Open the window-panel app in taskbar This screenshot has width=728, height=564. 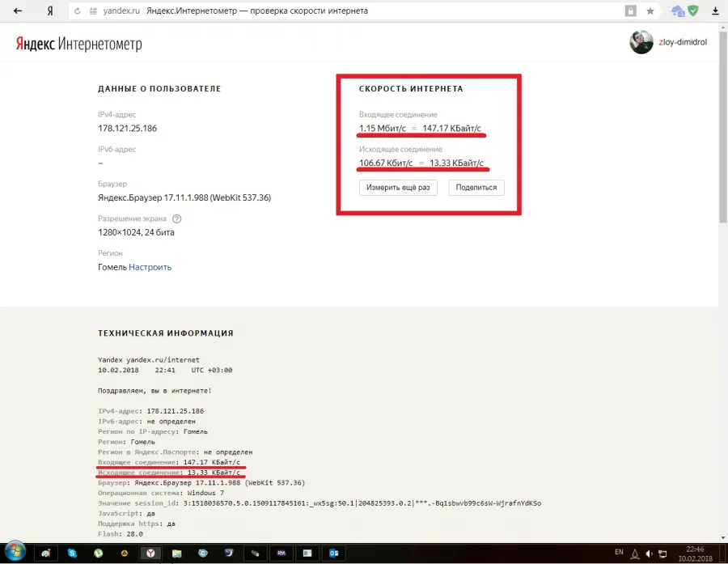[307, 553]
